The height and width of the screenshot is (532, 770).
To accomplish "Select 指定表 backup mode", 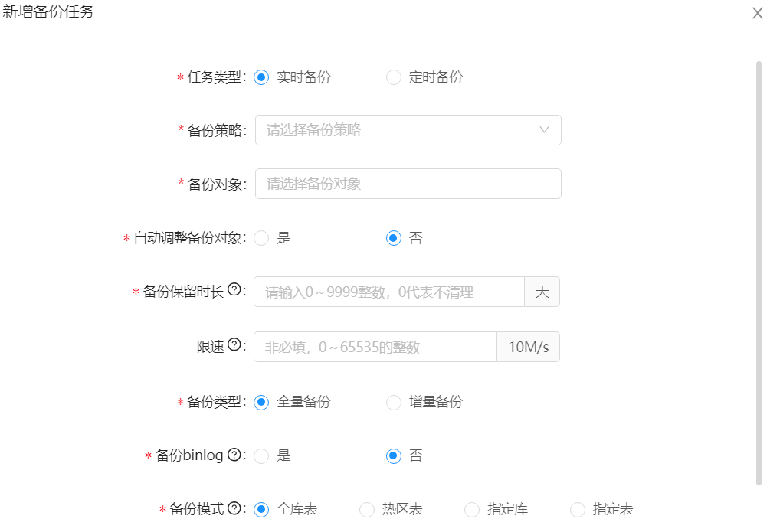I will point(578,510).
